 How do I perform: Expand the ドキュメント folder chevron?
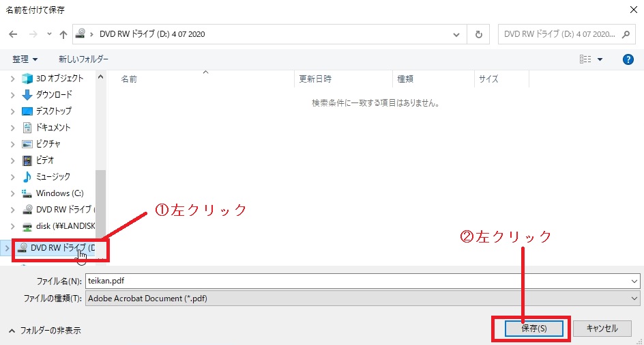click(12, 127)
